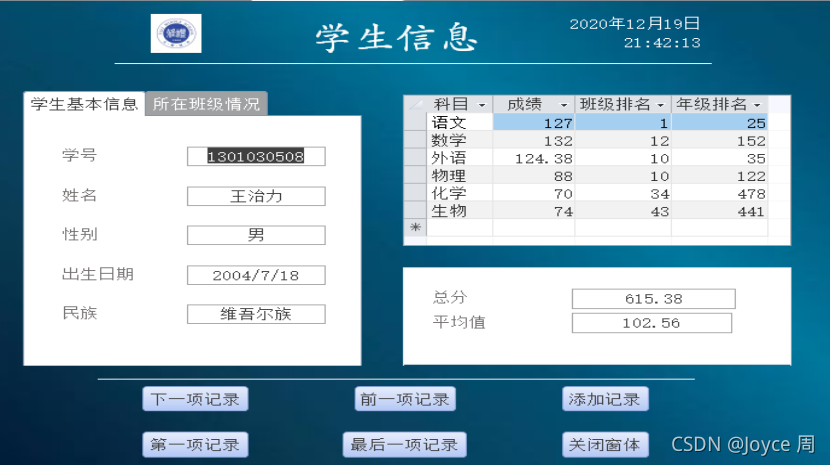The height and width of the screenshot is (466, 830).
Task: Jump to 第一项记录
Action: 195,445
